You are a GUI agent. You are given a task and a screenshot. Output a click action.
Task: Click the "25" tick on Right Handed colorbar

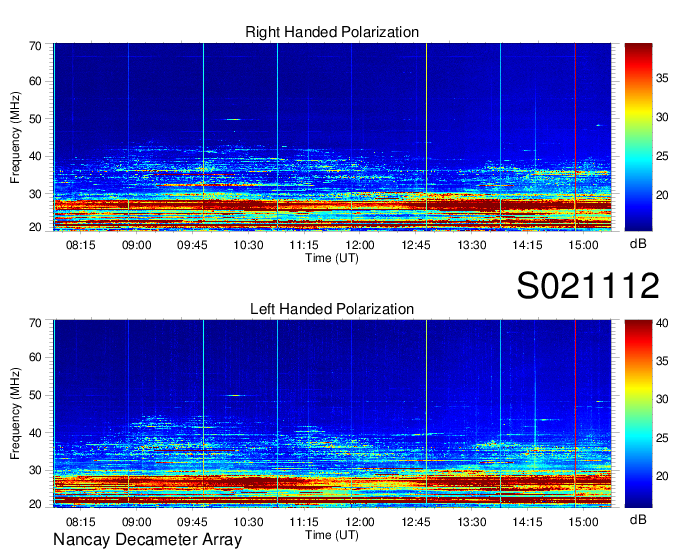[x=662, y=156]
